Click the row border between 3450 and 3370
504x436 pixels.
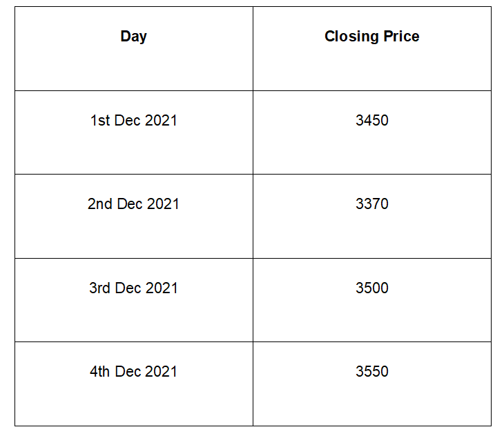[371, 174]
